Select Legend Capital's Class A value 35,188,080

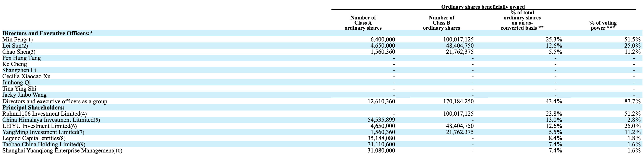click(381, 138)
